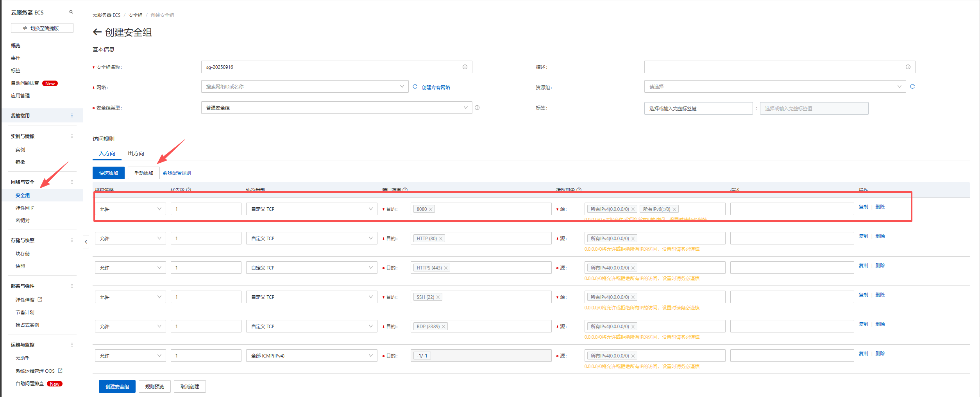Open the 网络 search dropdown
Image resolution: width=980 pixels, height=397 pixels.
tap(304, 87)
